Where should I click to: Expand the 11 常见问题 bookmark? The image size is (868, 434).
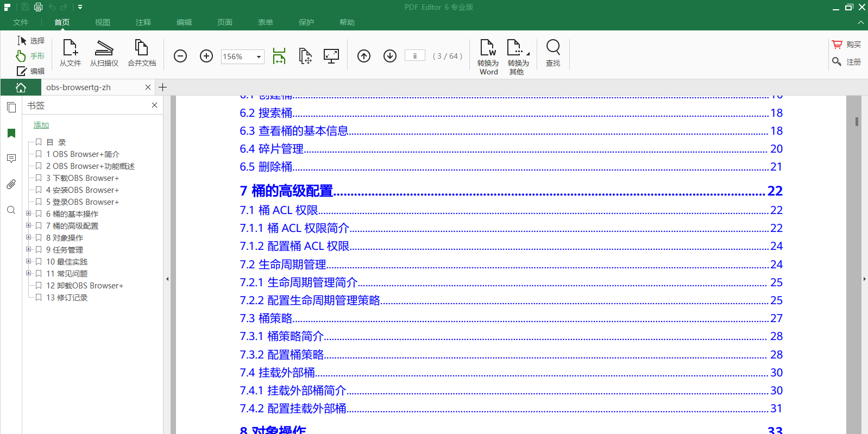click(28, 273)
